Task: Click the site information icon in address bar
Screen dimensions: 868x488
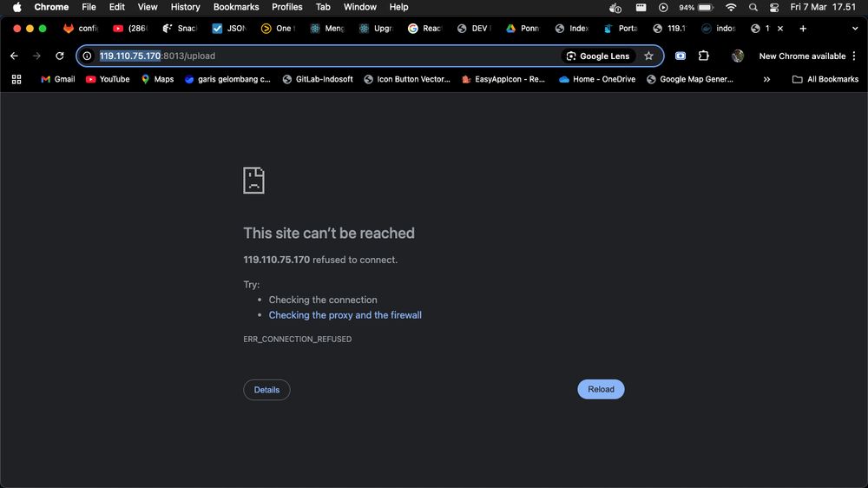Action: tap(87, 56)
